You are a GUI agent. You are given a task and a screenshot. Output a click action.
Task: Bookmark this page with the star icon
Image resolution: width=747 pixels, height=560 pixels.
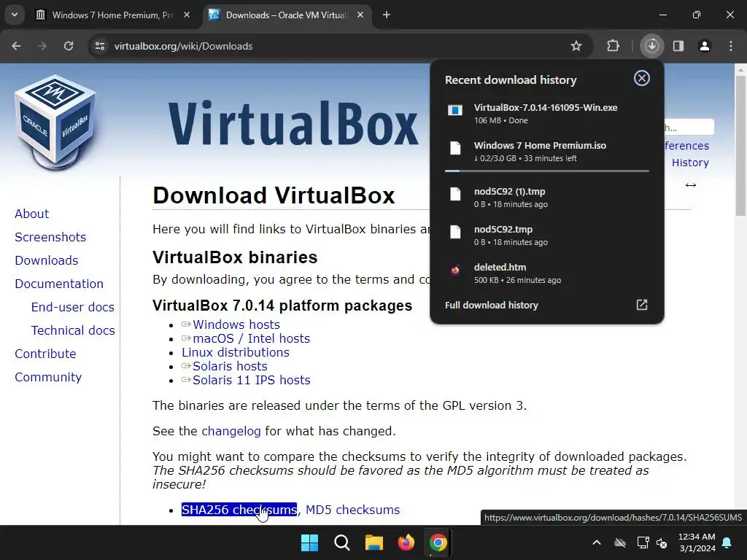pos(576,46)
